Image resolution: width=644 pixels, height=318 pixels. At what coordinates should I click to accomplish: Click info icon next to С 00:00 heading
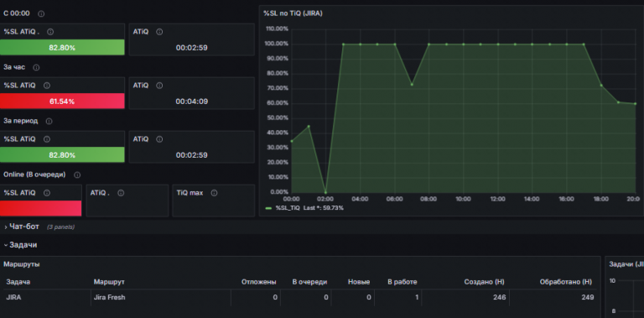(x=41, y=14)
